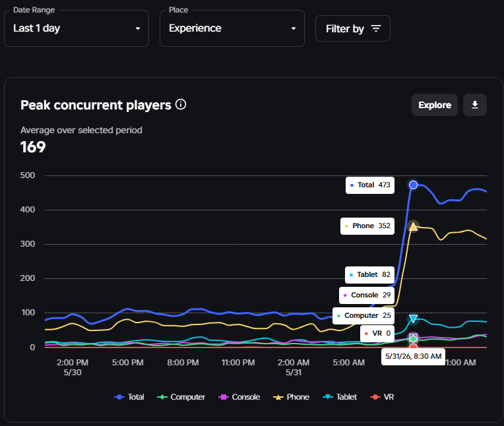This screenshot has width=504, height=426.
Task: Click the 8:00 PM axis label
Action: [x=183, y=363]
